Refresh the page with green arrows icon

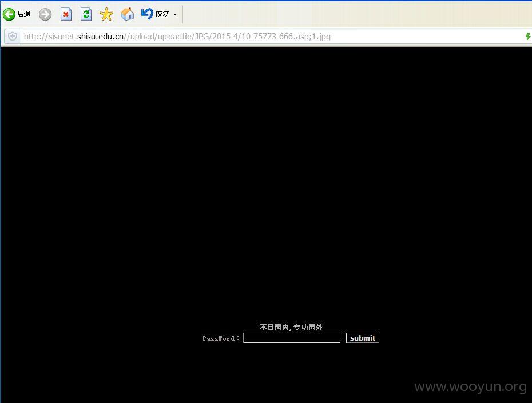86,14
